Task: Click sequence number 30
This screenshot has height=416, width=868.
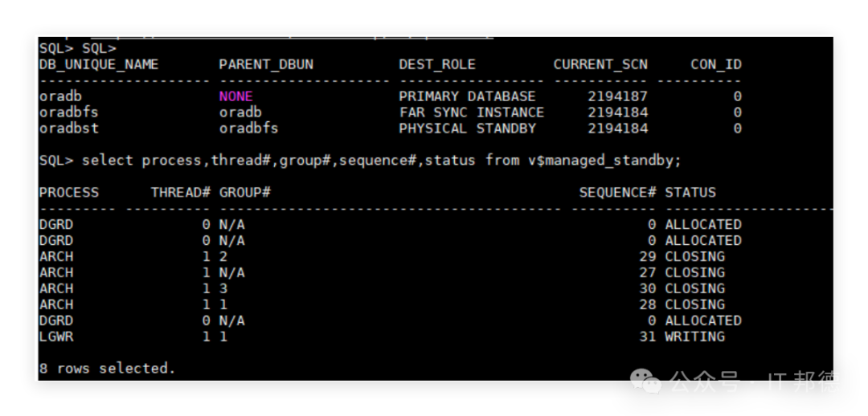Action: click(x=648, y=289)
